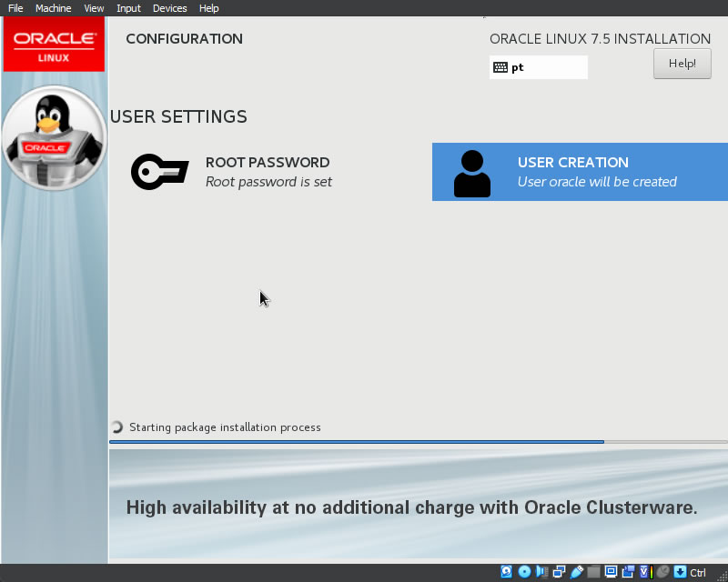This screenshot has width=728, height=582.
Task: Click the optical disc status icon
Action: point(524,572)
